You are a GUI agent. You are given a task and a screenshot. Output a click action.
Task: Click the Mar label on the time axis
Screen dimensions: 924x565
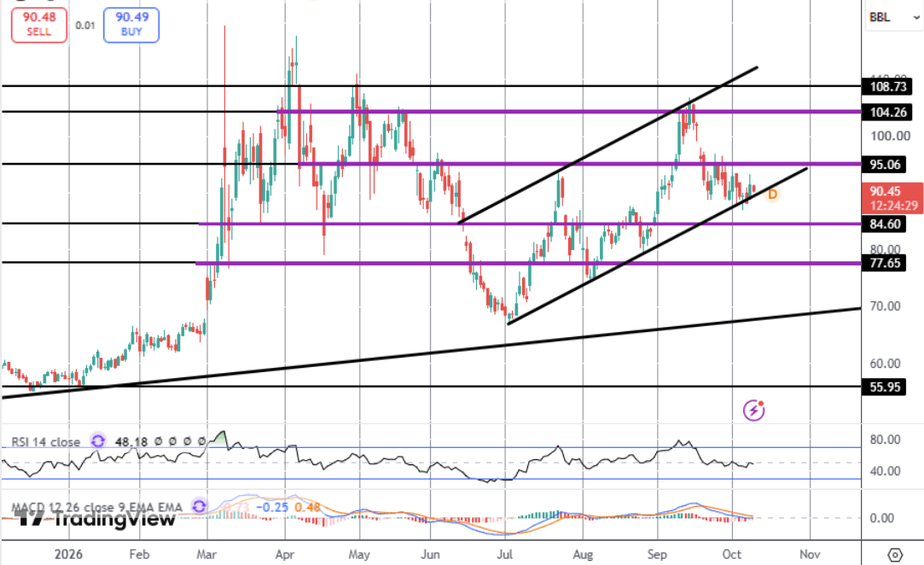tap(206, 555)
